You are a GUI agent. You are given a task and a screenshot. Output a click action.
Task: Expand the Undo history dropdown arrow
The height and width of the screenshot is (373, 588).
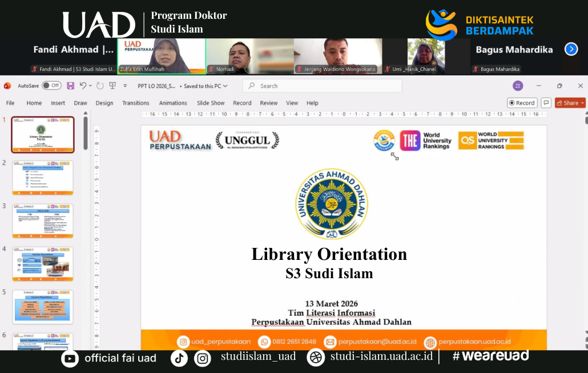(90, 86)
